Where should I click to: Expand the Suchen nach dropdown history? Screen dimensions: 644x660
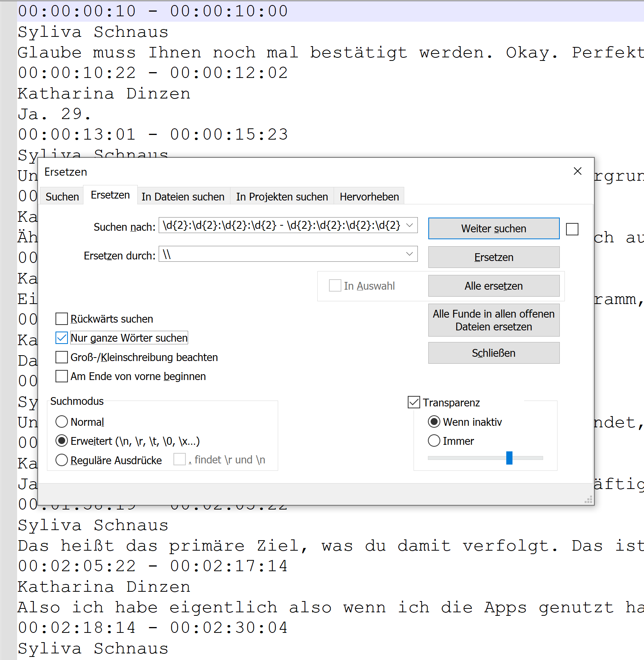[409, 225]
